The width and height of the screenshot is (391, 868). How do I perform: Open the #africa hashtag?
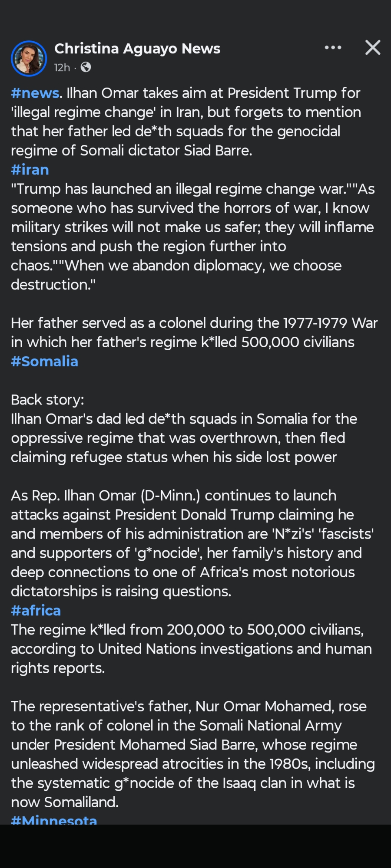[x=36, y=611]
